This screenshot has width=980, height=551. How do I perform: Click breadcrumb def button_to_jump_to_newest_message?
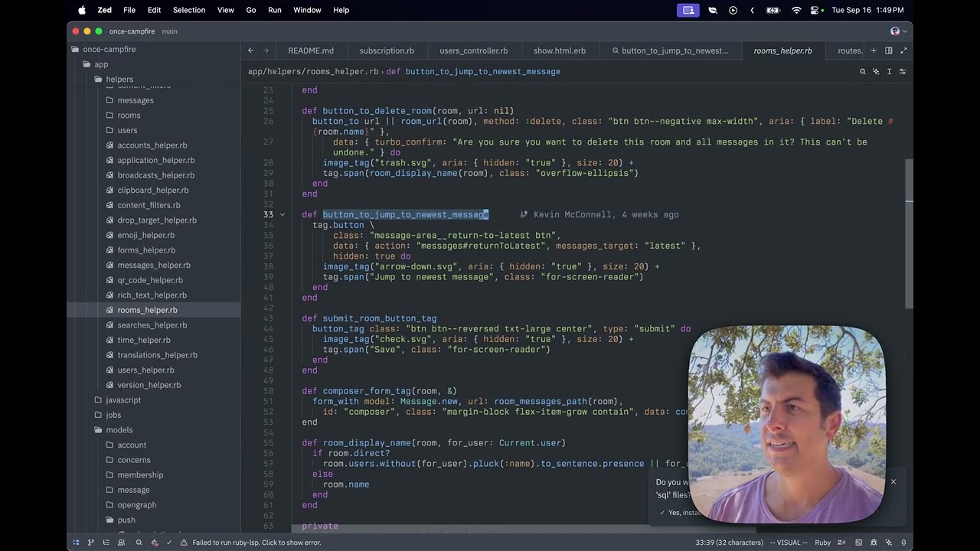[473, 71]
